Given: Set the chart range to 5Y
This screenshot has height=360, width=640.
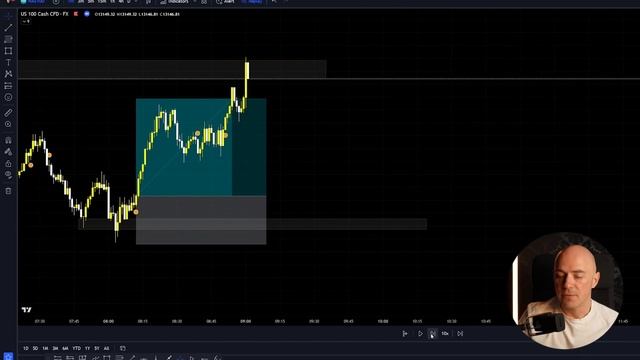Looking at the screenshot, I should point(97,348).
